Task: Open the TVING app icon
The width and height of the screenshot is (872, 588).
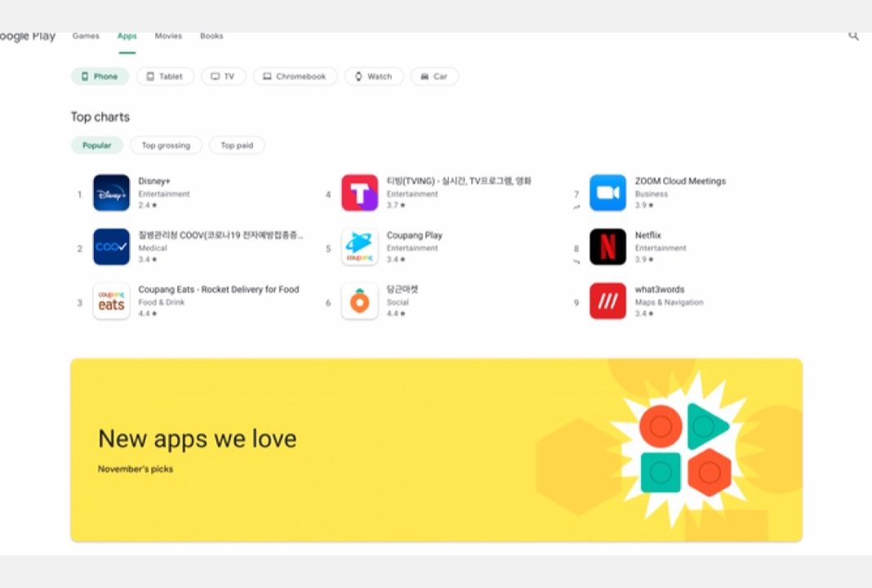Action: [360, 193]
